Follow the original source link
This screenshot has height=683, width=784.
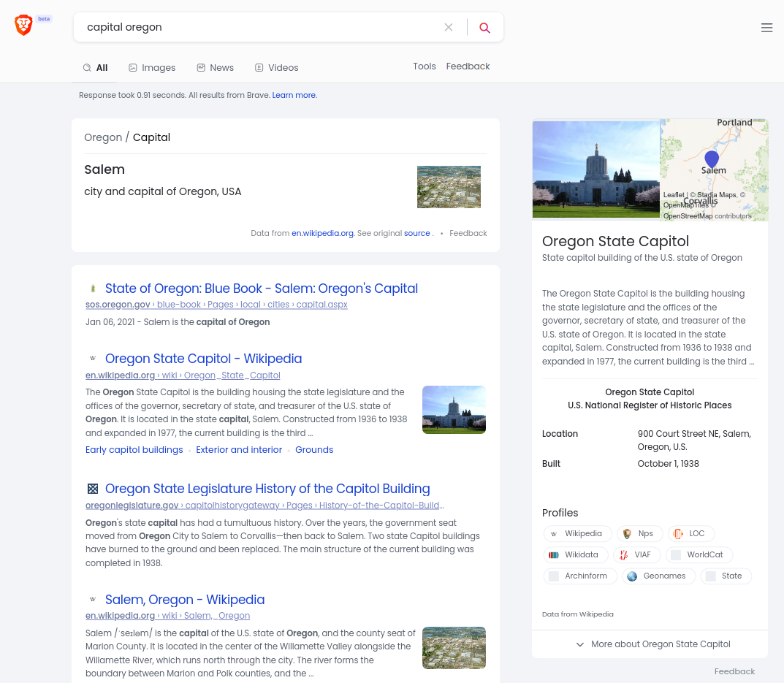pos(417,233)
